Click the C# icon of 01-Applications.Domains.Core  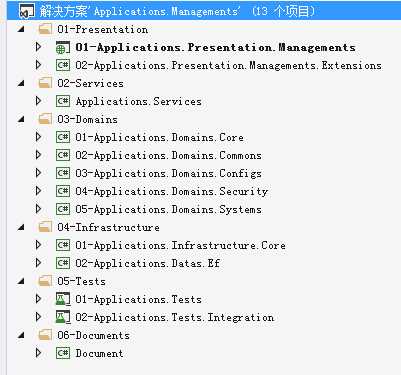[x=63, y=137]
